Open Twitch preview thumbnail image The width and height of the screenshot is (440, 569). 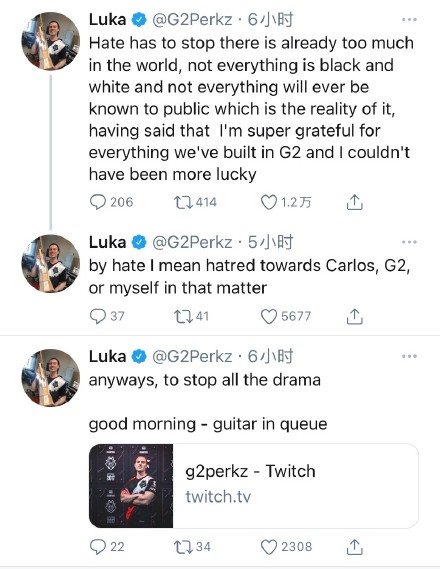(x=131, y=486)
